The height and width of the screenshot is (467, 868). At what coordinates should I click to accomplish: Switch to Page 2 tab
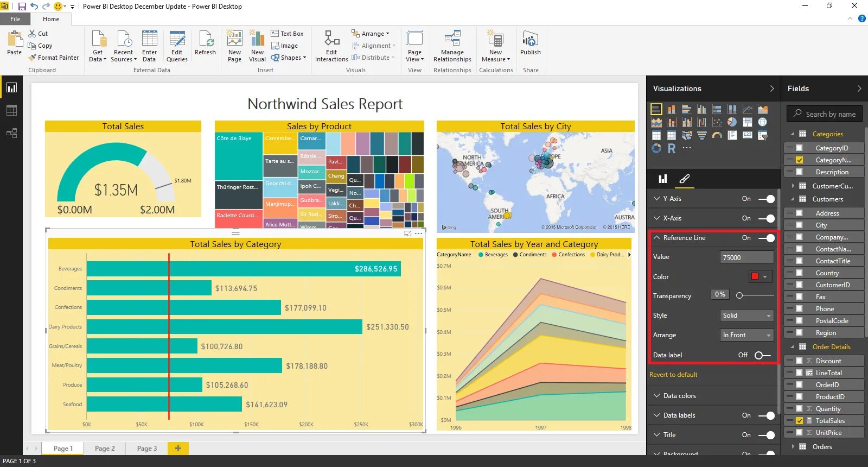pos(105,449)
